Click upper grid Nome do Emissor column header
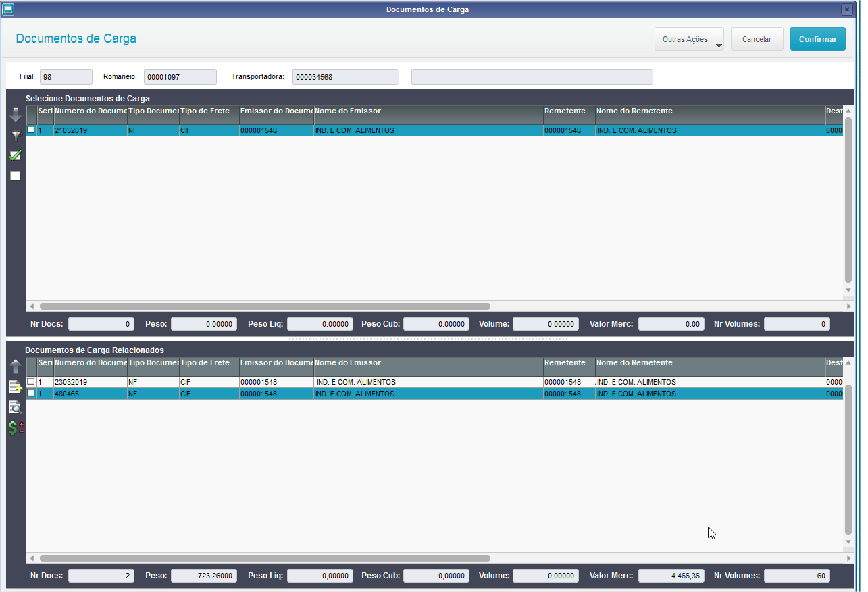Viewport: 868px width, 592px height. pyautogui.click(x=428, y=115)
